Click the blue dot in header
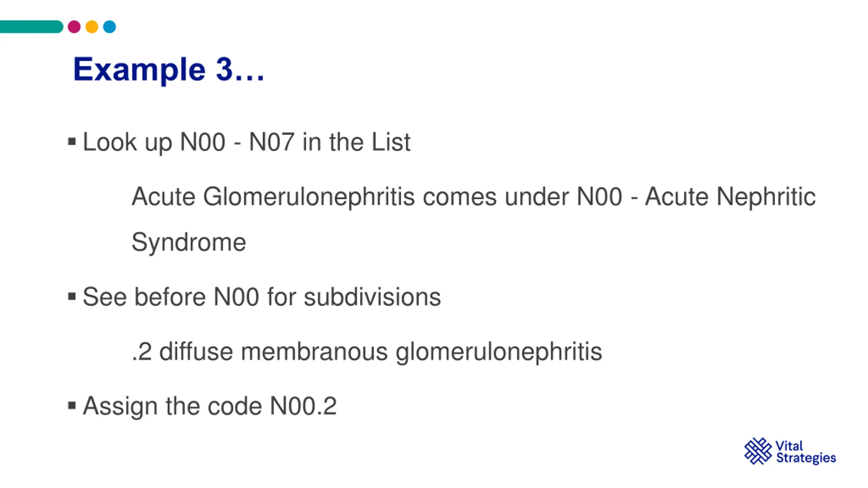This screenshot has height=488, width=868. coord(110,27)
